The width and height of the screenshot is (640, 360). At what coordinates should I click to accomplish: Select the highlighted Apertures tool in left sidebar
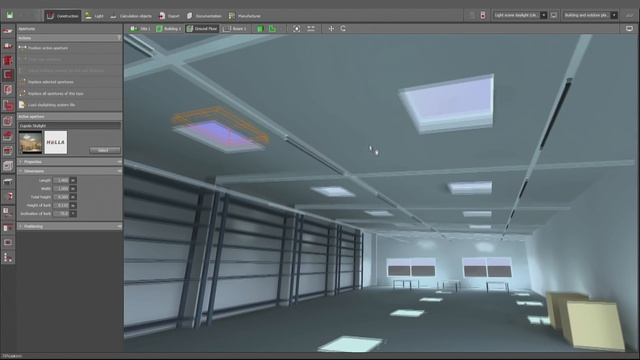pyautogui.click(x=8, y=75)
